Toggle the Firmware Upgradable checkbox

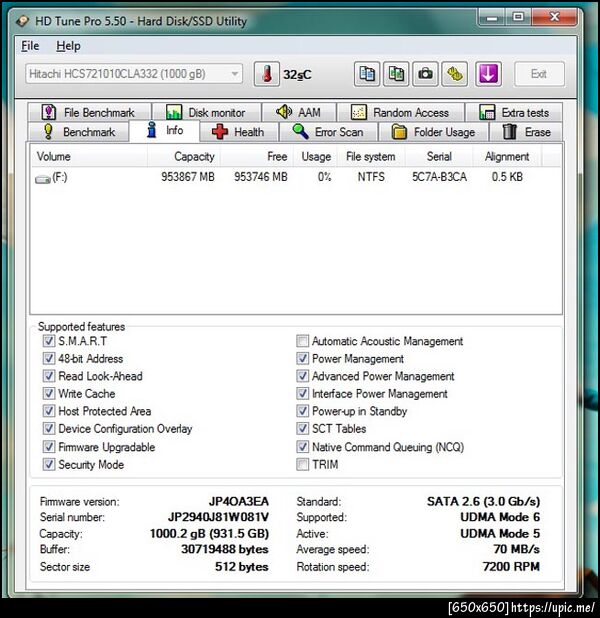pyautogui.click(x=48, y=447)
